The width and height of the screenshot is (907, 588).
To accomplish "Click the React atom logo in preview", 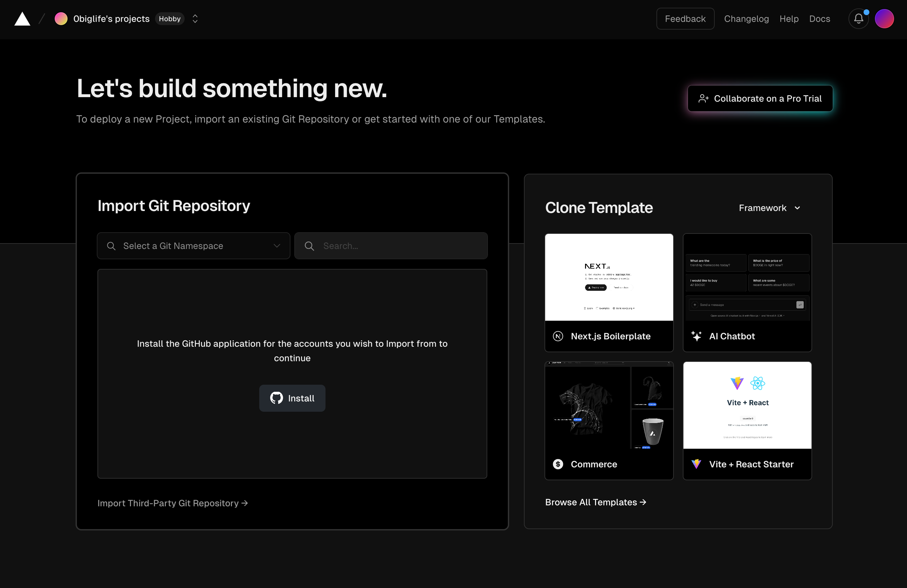I will (758, 383).
